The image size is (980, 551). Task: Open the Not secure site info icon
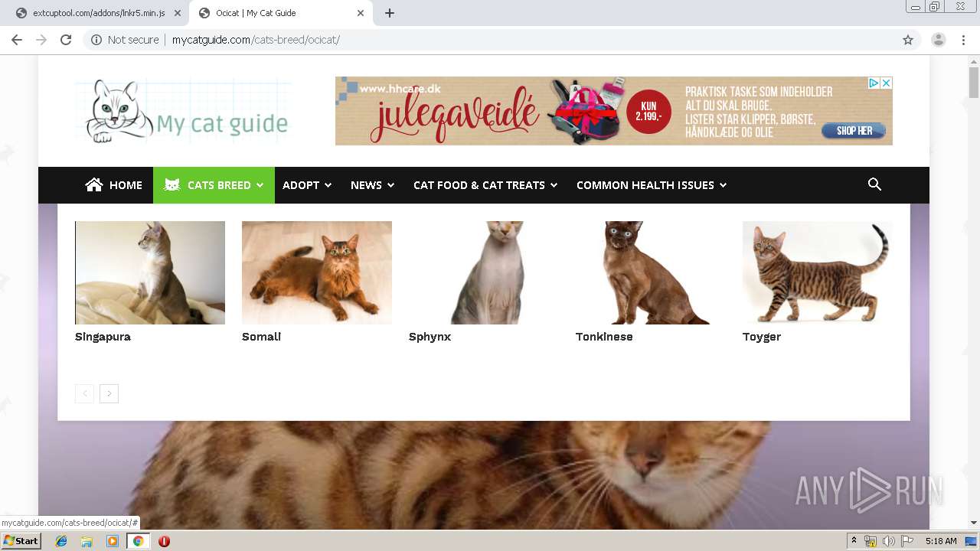pos(96,40)
